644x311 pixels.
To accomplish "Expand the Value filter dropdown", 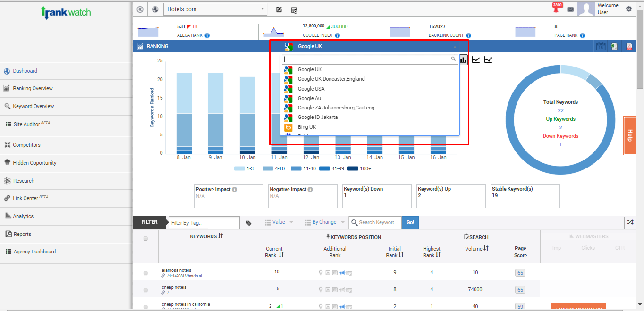I will [279, 222].
